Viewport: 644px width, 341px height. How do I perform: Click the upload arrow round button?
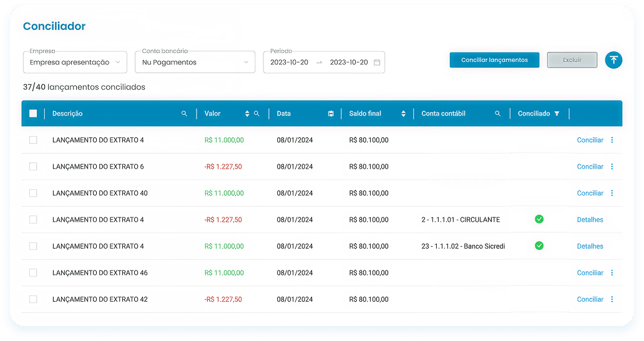[x=613, y=60]
